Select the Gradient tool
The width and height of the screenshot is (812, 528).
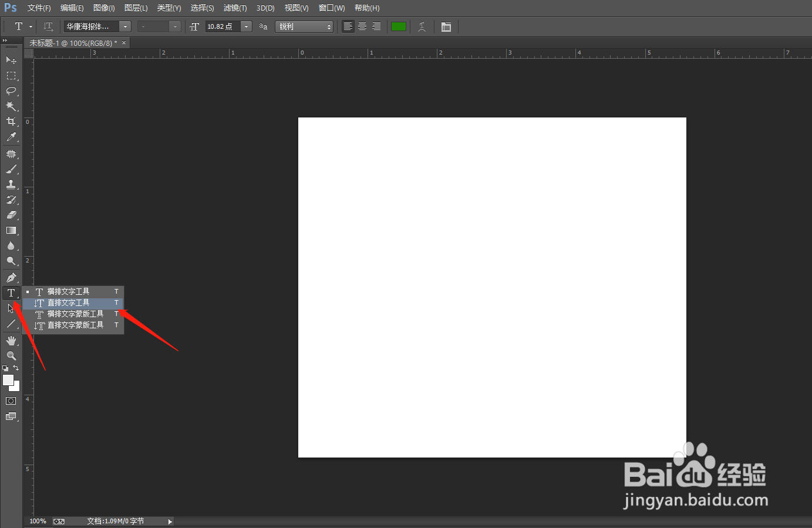(11, 230)
